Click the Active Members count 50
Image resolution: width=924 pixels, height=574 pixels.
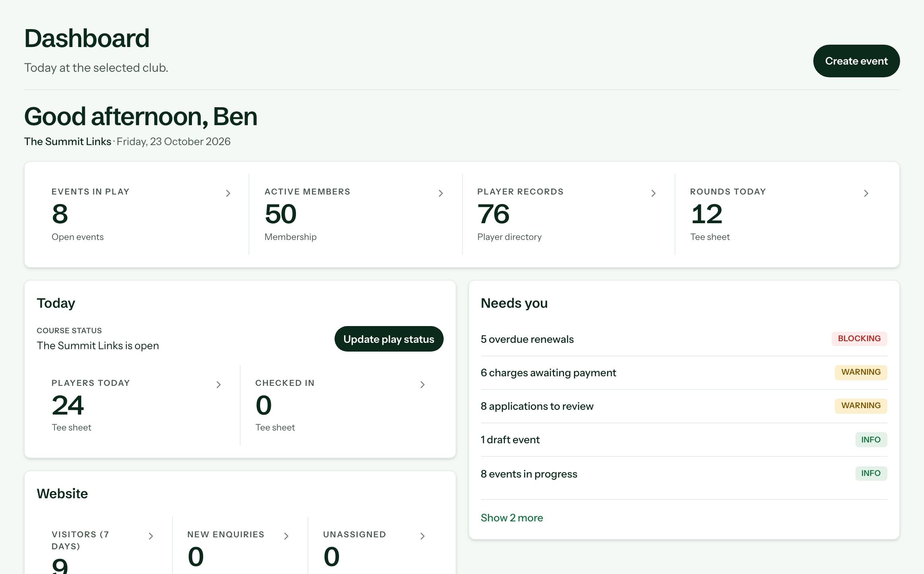(281, 214)
